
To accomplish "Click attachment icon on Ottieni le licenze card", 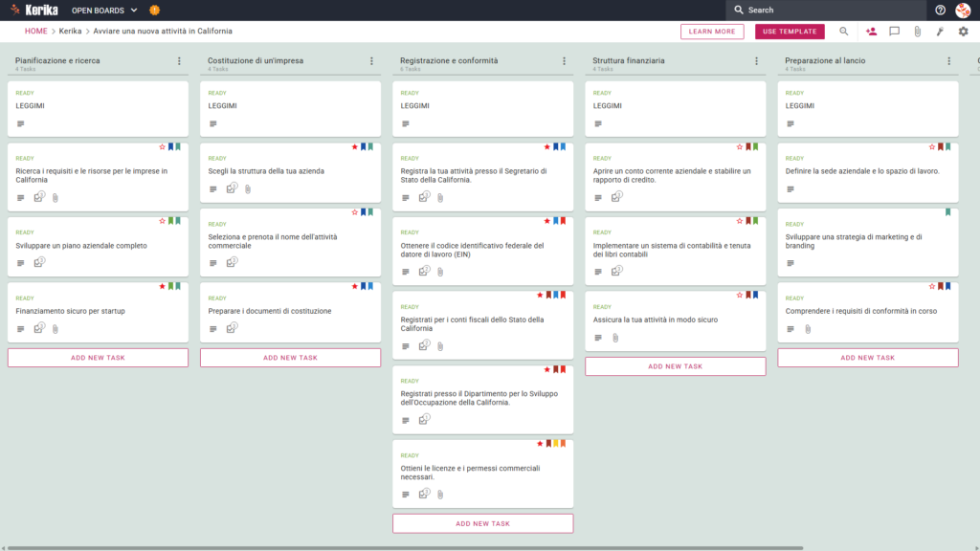I will click(x=440, y=495).
